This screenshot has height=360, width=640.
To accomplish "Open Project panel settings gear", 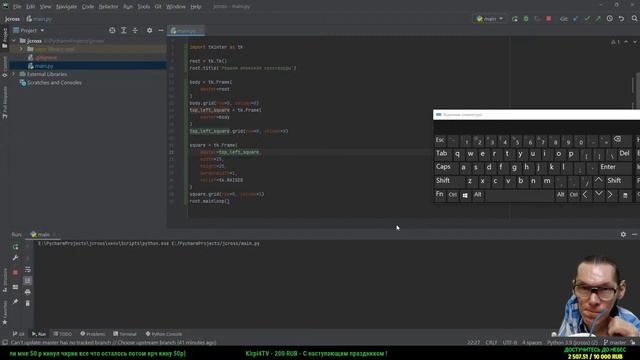I will 149,30.
